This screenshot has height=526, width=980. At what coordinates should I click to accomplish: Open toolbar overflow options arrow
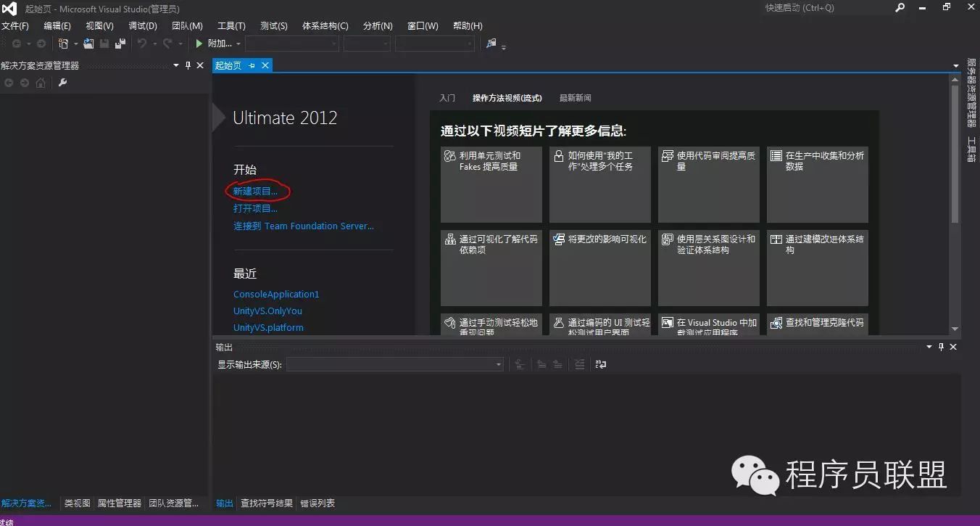504,46
